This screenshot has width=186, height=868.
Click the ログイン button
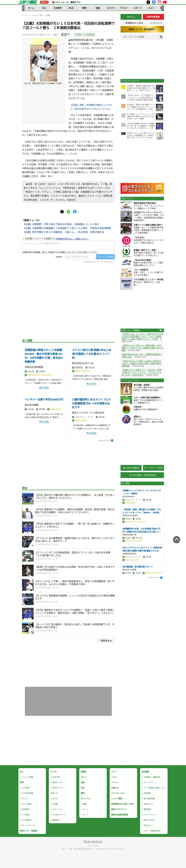point(131,17)
